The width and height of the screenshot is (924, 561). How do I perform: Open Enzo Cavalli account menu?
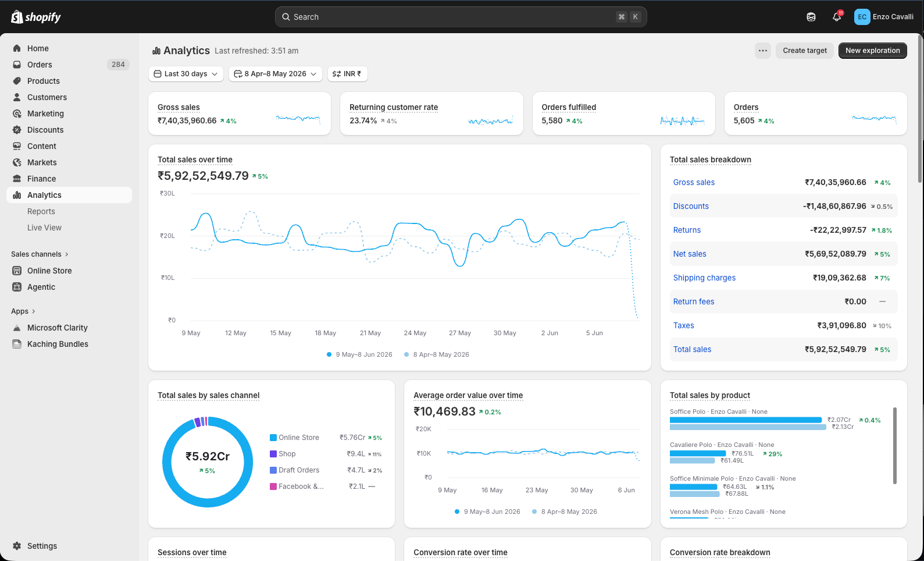tap(884, 17)
